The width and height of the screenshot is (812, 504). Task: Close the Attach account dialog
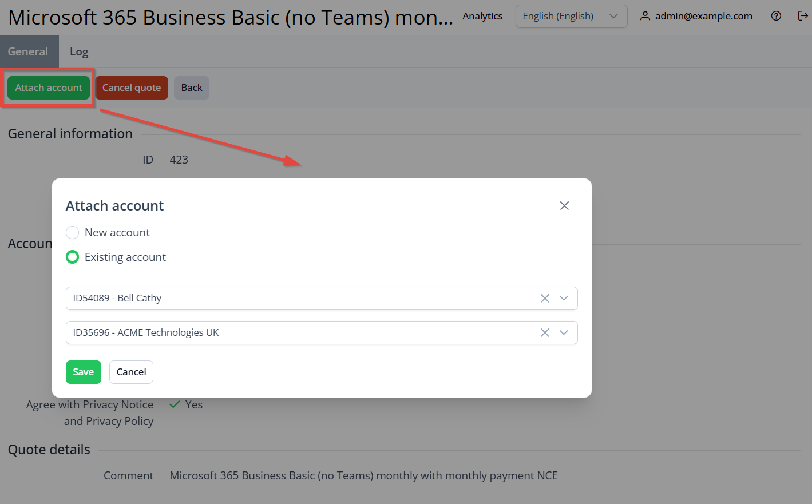[x=564, y=205]
